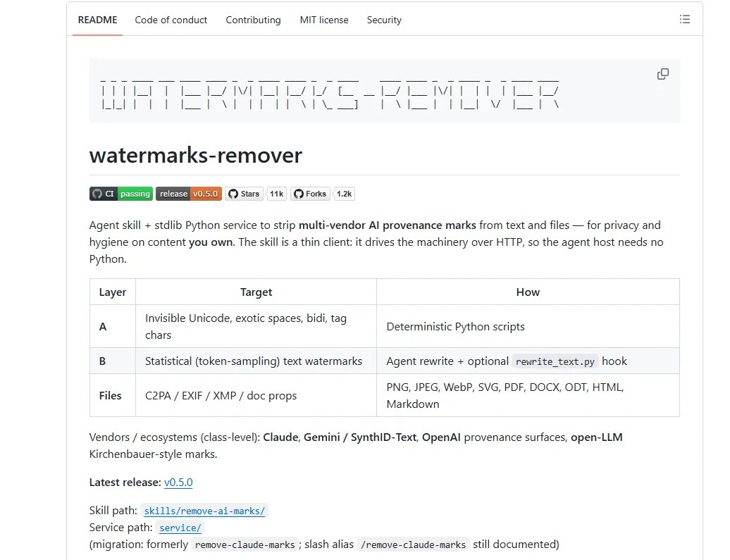Open the Latest release v0.5.0 link
This screenshot has width=730, height=560.
click(x=178, y=483)
